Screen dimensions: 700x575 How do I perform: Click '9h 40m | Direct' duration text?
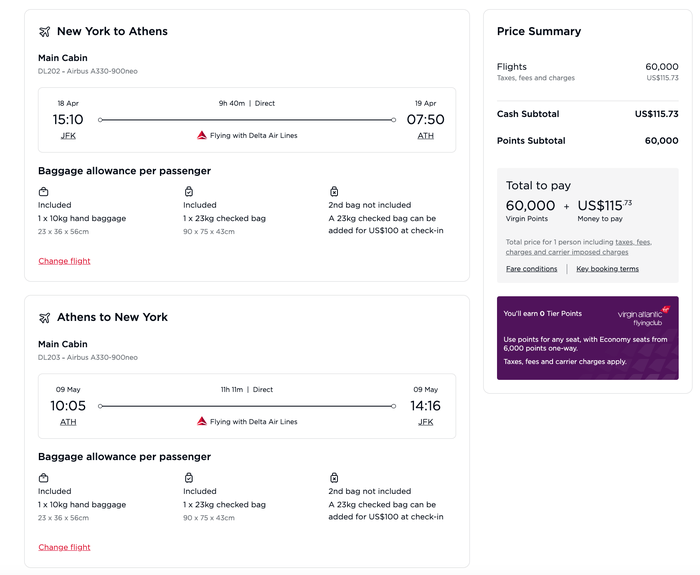click(246, 104)
